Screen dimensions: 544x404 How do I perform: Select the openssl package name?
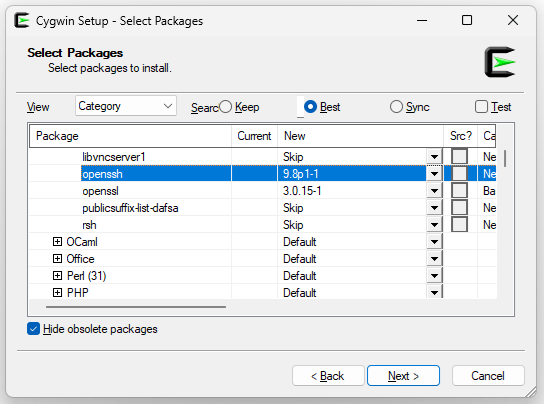pos(100,191)
